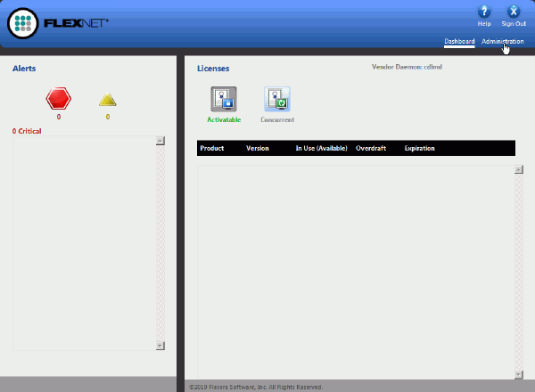The width and height of the screenshot is (535, 392).
Task: Click the yellow warning triangle icon
Action: pyautogui.click(x=107, y=100)
